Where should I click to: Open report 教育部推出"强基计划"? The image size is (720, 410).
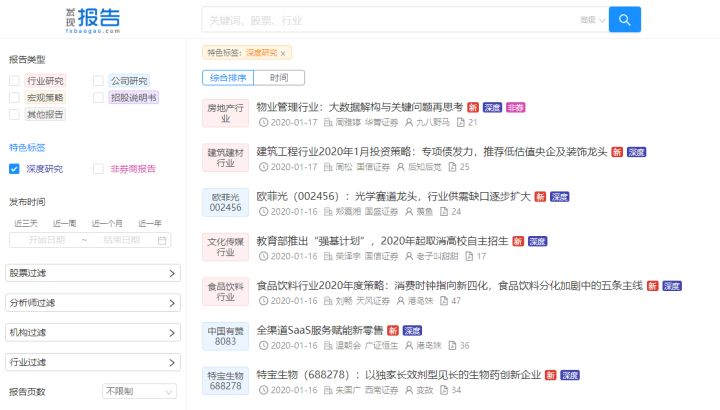[382, 241]
